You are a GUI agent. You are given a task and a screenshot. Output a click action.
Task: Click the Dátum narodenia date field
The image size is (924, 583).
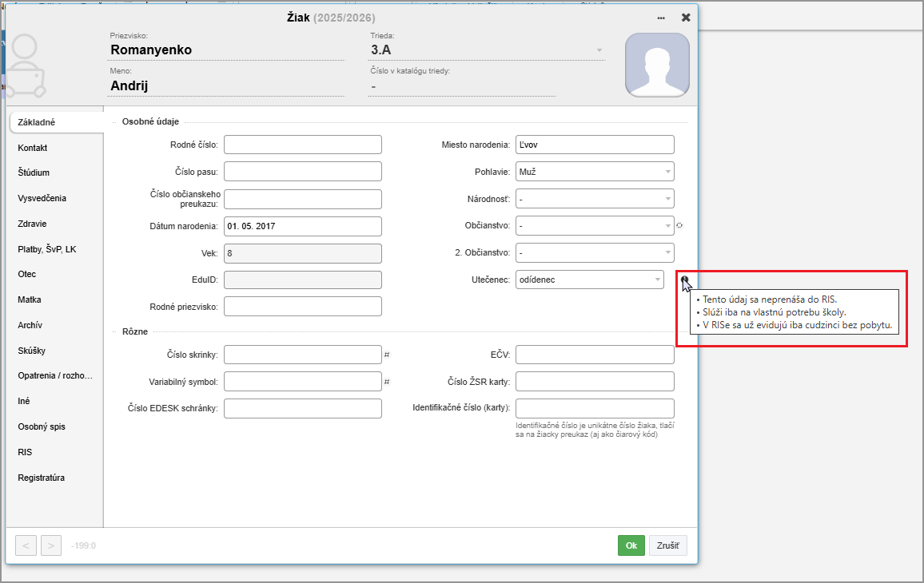pos(303,226)
